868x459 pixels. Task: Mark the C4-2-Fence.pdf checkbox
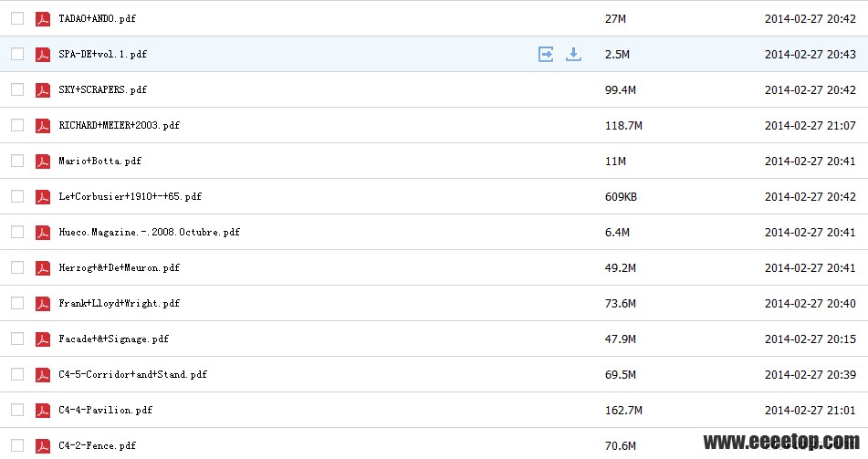tap(17, 445)
